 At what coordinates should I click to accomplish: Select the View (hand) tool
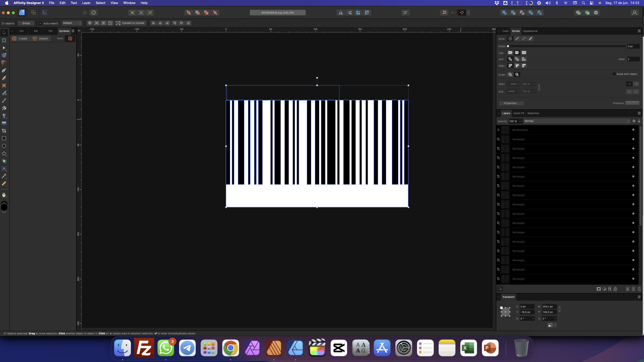(x=4, y=195)
